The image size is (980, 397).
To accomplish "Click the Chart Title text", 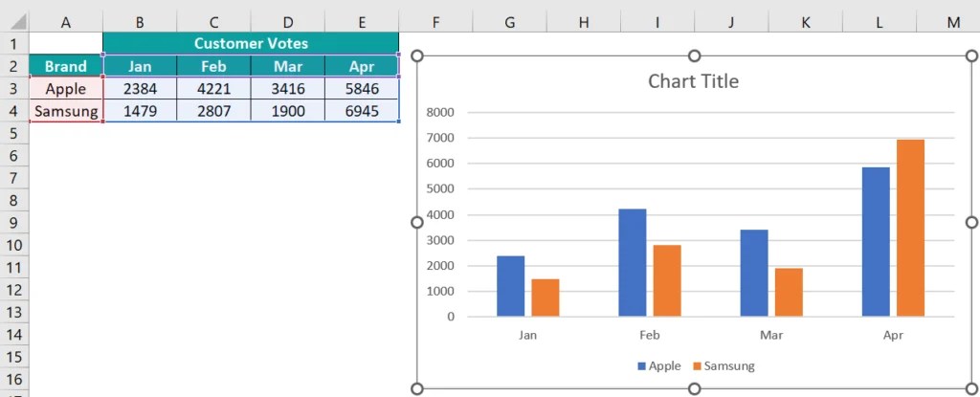I will [693, 80].
